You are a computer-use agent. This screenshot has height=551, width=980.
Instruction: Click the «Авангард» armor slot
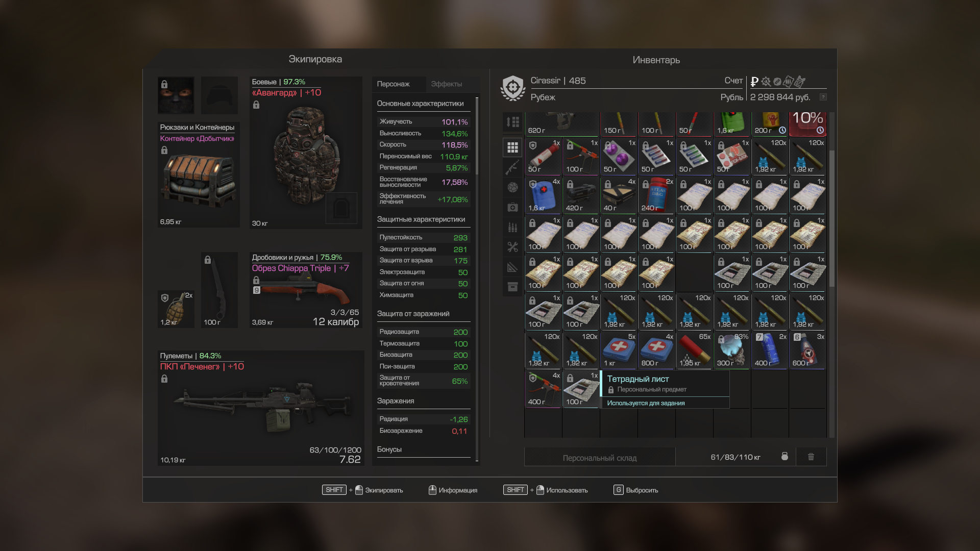click(x=306, y=153)
